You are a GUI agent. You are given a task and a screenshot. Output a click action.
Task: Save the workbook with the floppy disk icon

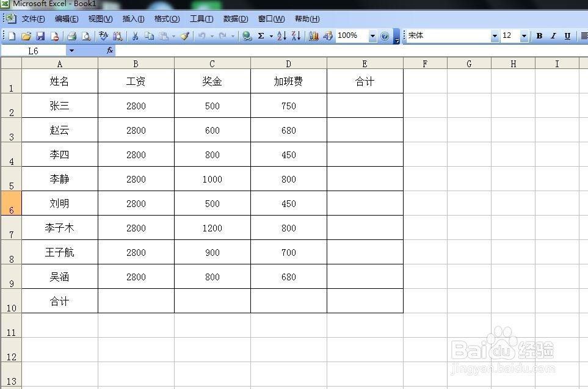coord(40,36)
